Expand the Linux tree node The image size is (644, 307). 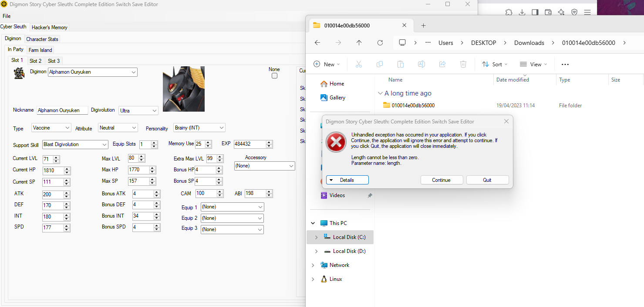[313, 279]
